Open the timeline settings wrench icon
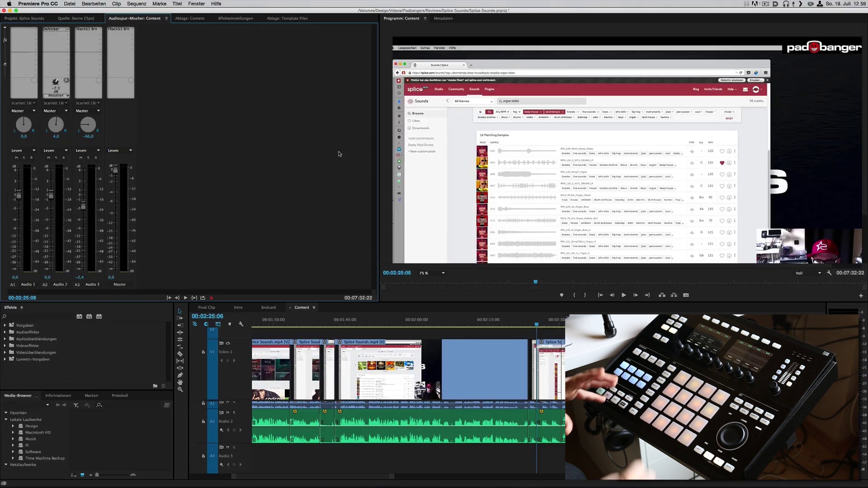This screenshot has width=868, height=488. pos(241,324)
